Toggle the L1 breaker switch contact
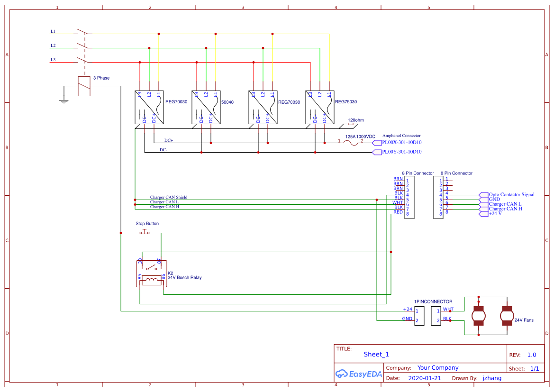Image resolution: width=554 pixels, height=392 pixels. click(82, 31)
